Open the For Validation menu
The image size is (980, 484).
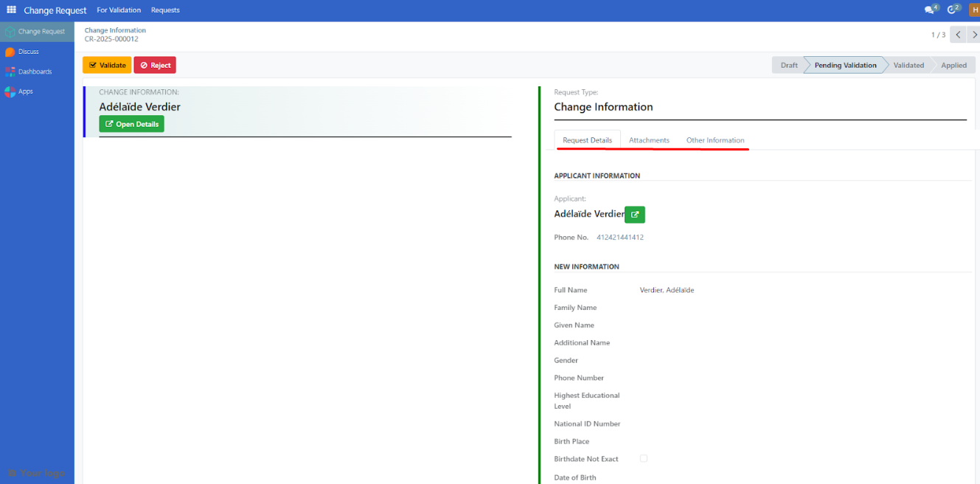tap(119, 10)
